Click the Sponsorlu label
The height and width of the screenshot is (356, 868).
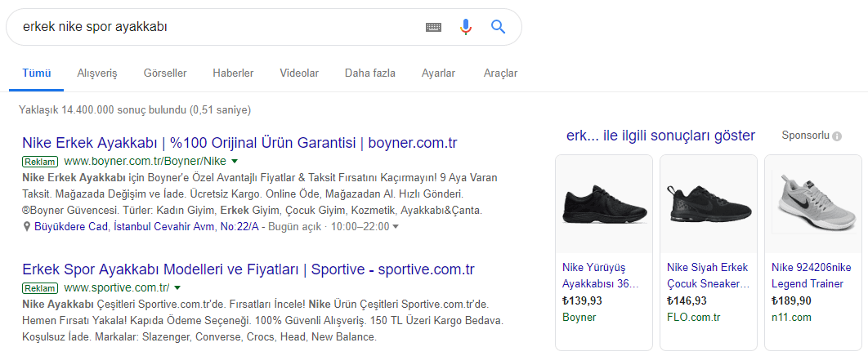pyautogui.click(x=805, y=136)
